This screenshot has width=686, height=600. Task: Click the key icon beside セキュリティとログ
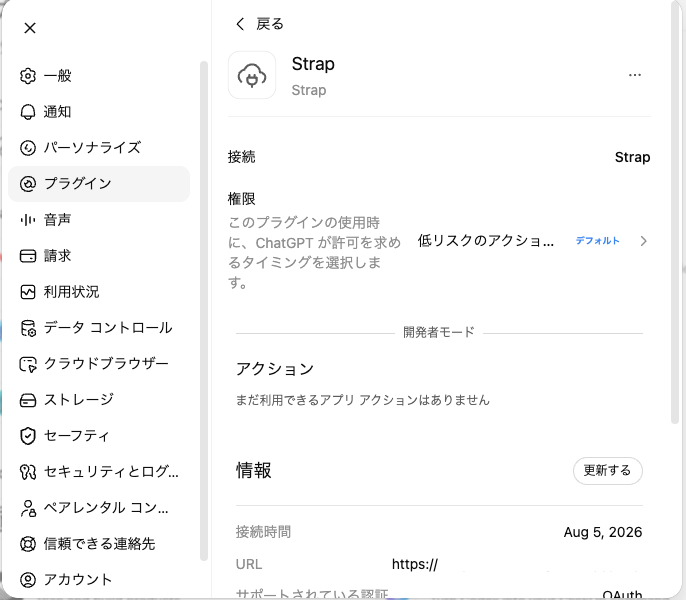(28, 472)
